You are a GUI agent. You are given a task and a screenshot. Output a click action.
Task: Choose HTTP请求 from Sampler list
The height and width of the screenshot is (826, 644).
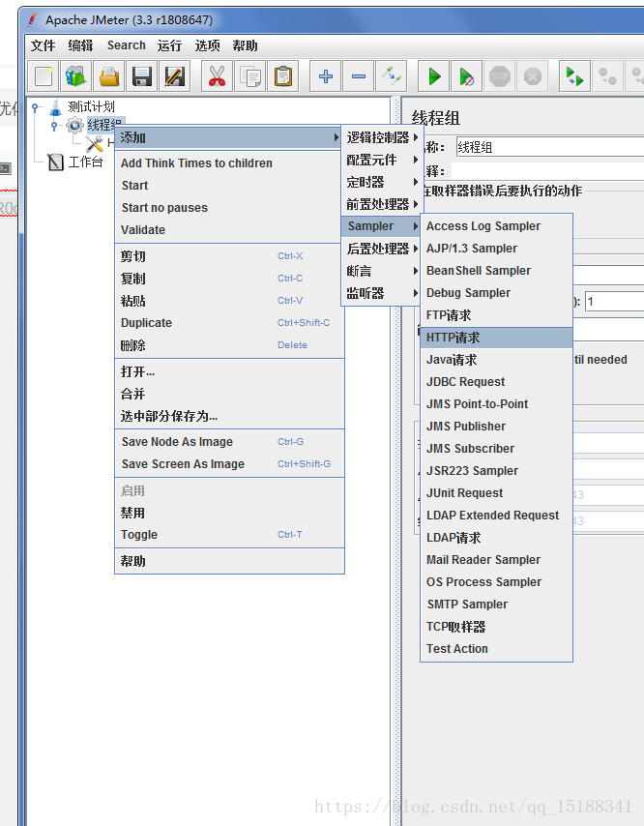click(497, 338)
